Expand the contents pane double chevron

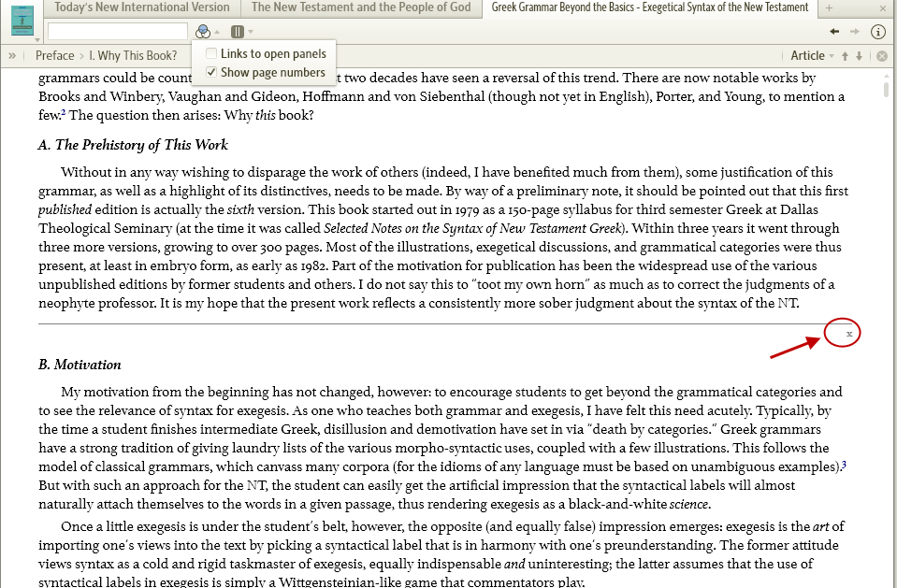coord(12,55)
